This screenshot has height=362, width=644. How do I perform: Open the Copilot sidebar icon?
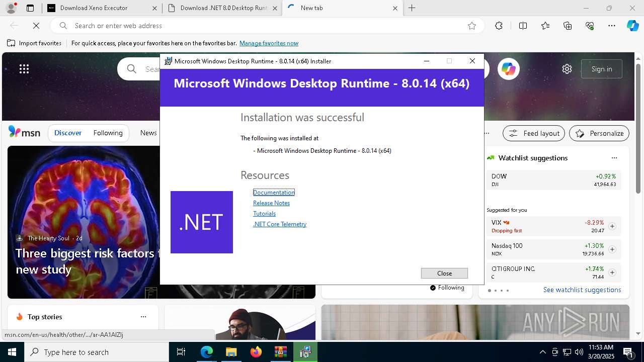[x=632, y=26]
